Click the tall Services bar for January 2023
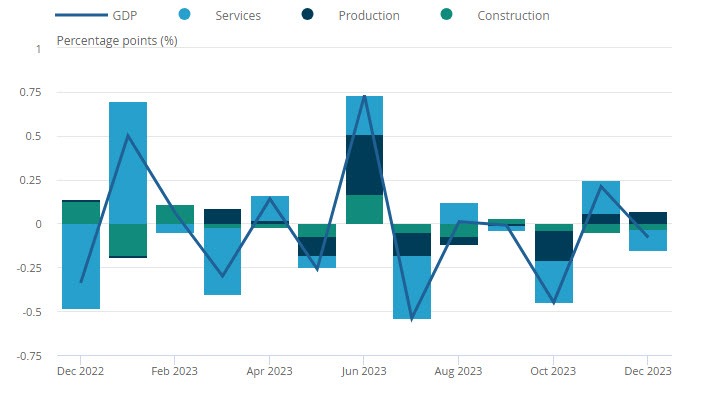This screenshot has height=399, width=725. click(x=128, y=163)
